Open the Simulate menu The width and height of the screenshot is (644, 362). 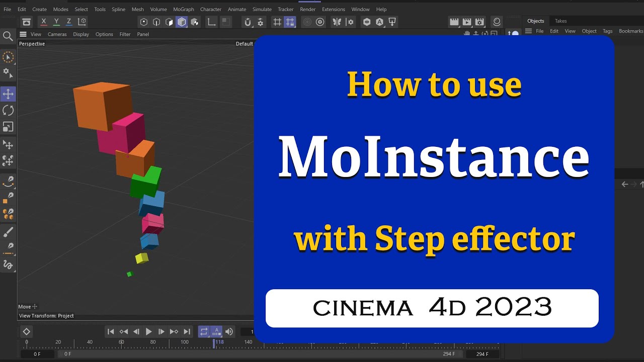[262, 9]
